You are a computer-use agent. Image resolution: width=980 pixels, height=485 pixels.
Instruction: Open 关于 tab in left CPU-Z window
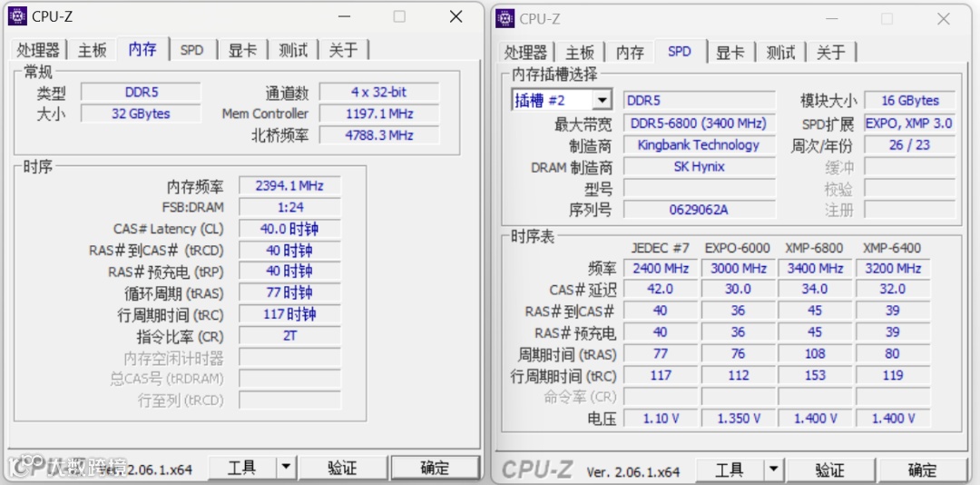(343, 50)
